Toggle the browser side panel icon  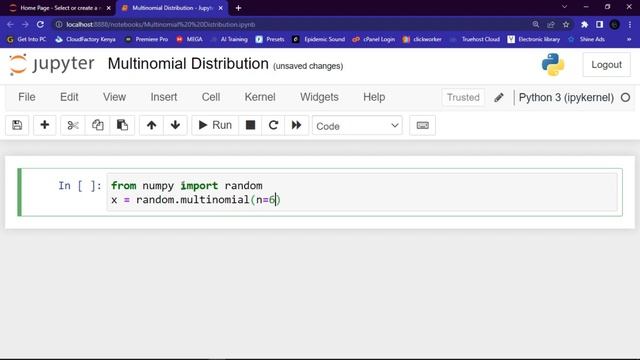599,24
